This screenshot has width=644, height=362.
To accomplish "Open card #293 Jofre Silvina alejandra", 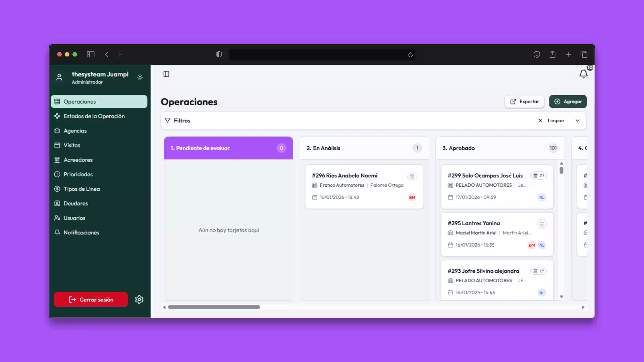I will click(x=483, y=271).
